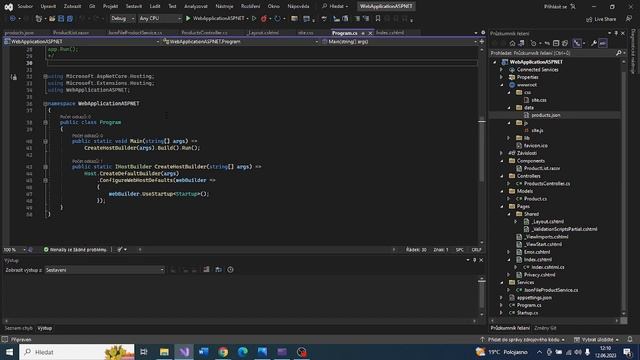Open the 100 % zoom level dropdown
The image size is (640, 360).
click(x=15, y=249)
